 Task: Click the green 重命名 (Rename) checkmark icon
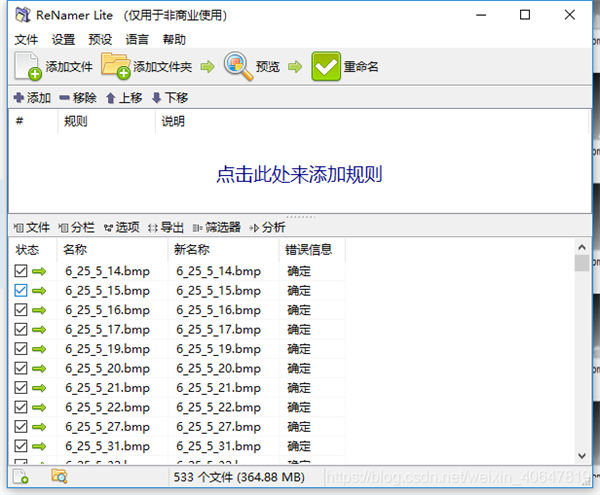(x=326, y=67)
